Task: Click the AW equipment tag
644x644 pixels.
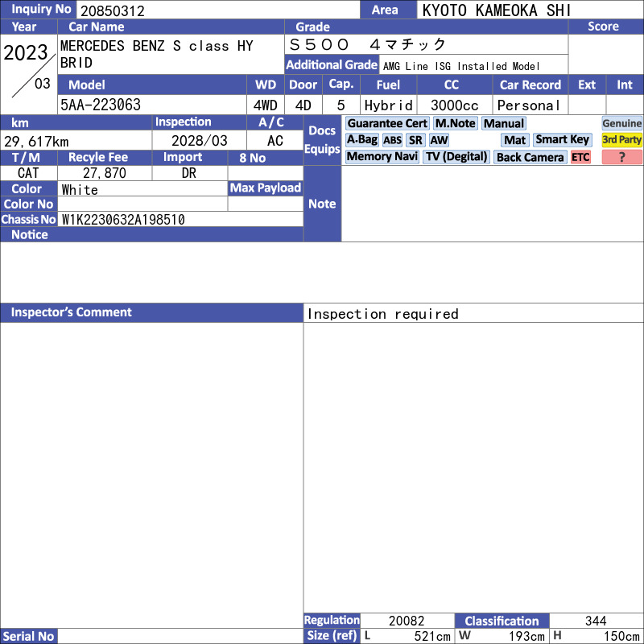Action: click(439, 140)
